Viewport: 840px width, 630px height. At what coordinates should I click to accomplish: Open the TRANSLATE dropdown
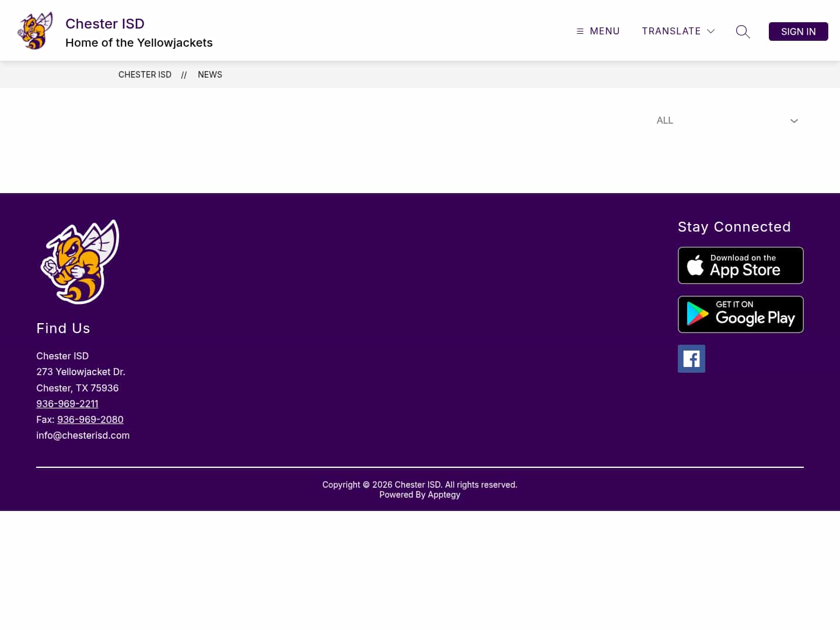click(x=671, y=31)
